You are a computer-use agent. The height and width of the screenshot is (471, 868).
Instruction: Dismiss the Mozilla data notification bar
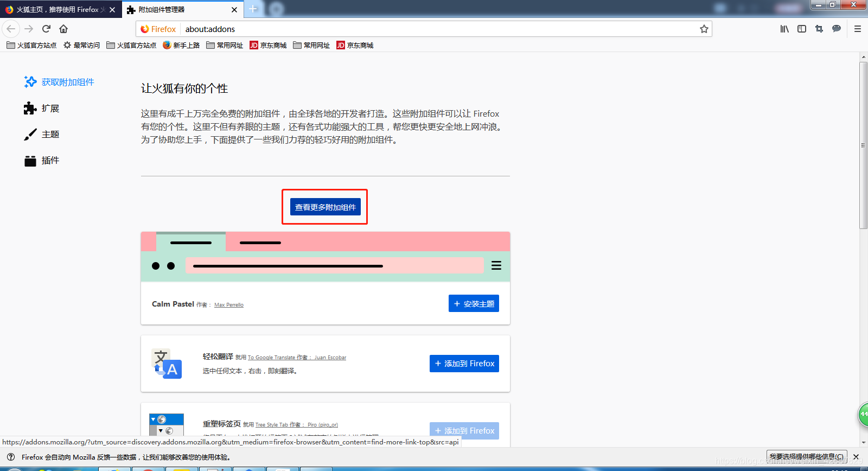[856, 457]
